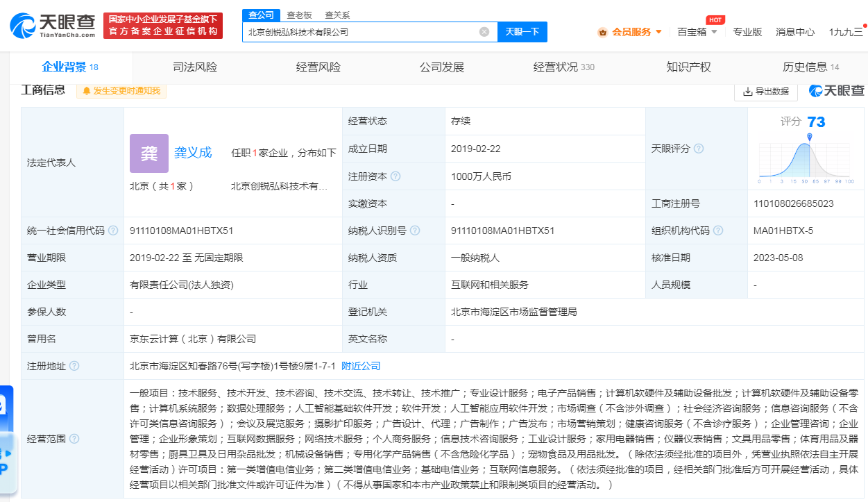Switch to the 经营状况 tab

(x=564, y=67)
